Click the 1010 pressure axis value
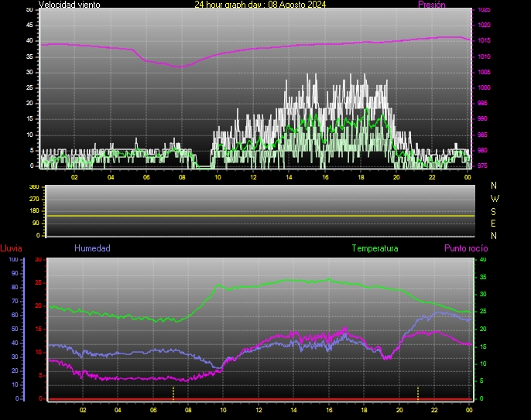Viewport: 531px width, 420px height. click(x=484, y=56)
